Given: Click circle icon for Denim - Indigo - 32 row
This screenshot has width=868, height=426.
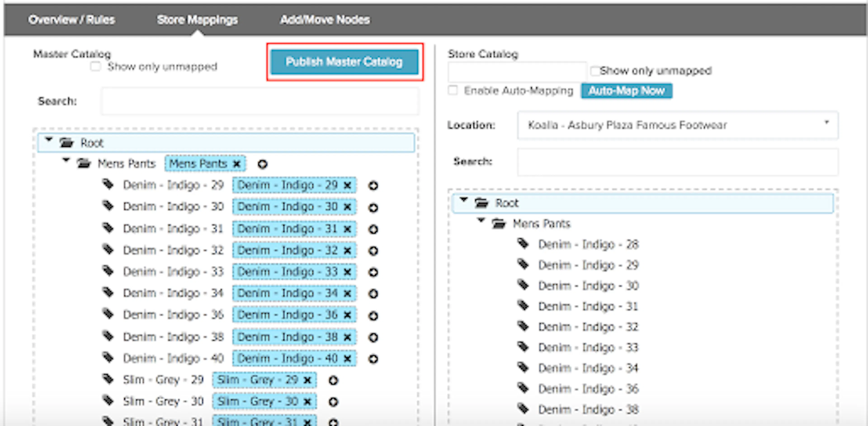Looking at the screenshot, I should pos(373,251).
